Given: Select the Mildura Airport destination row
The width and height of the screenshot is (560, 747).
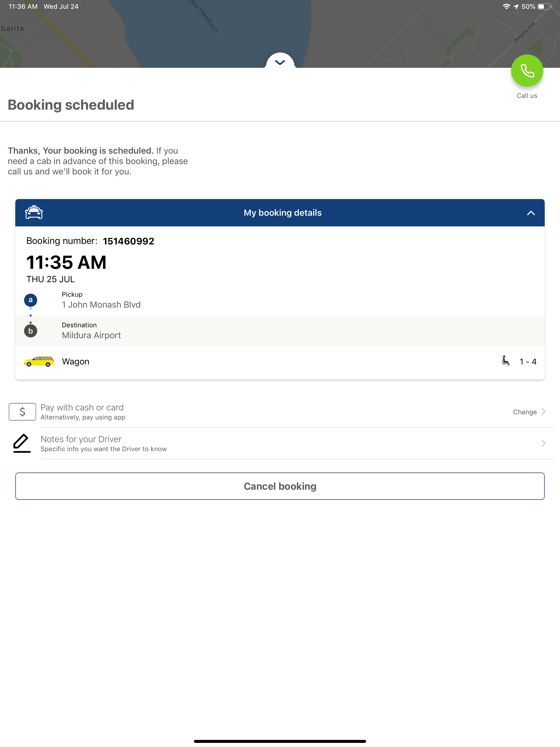Looking at the screenshot, I should click(280, 331).
